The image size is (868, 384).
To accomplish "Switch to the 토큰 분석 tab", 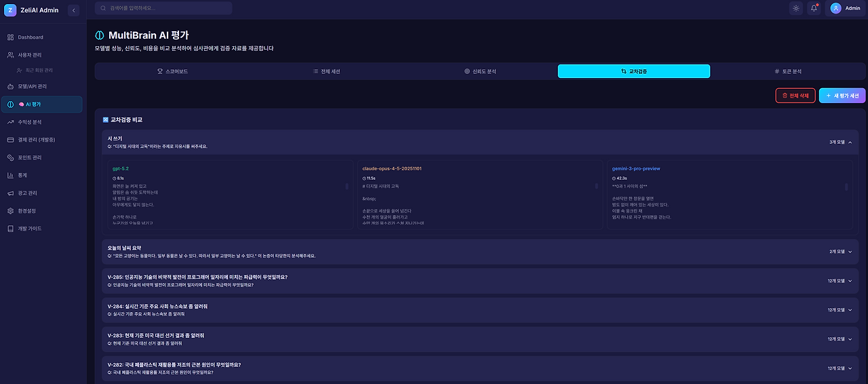I will [788, 71].
